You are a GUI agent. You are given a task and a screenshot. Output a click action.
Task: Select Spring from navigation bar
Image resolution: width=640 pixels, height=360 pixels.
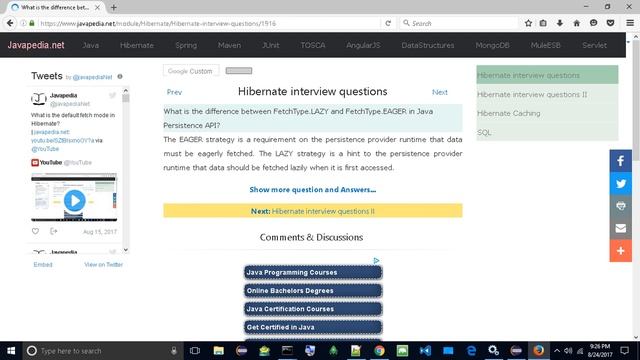click(x=186, y=45)
